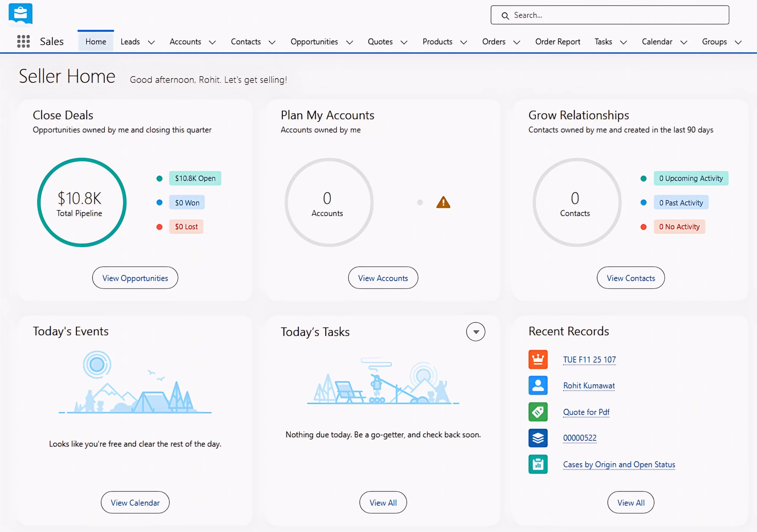
Task: Click View All under Today's Tasks
Action: click(x=383, y=503)
